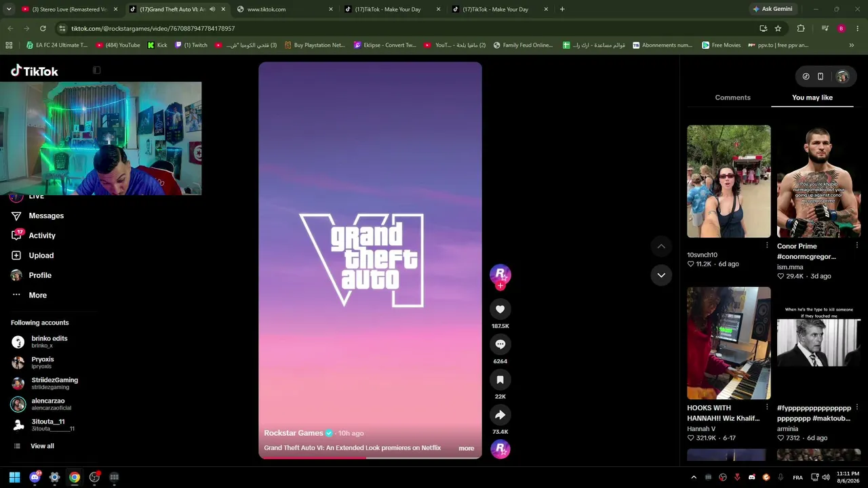Open the TikTok coins icon in the top pill

[x=806, y=77]
